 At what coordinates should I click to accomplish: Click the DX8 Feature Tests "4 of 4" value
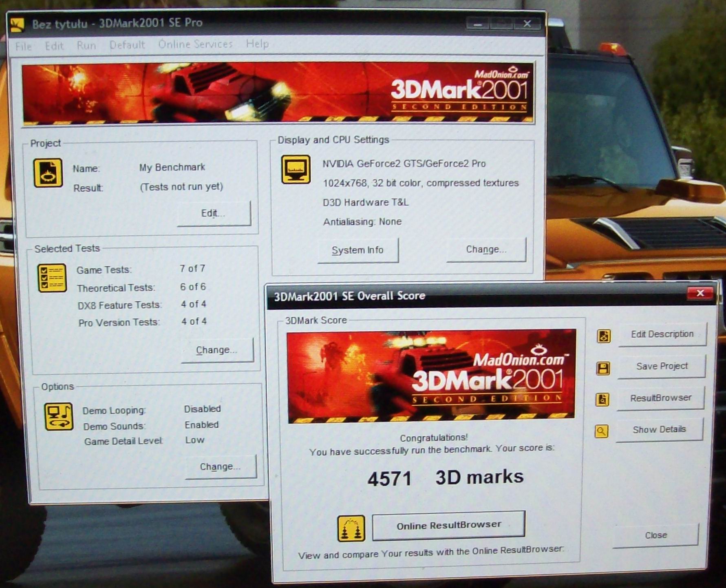click(x=194, y=304)
